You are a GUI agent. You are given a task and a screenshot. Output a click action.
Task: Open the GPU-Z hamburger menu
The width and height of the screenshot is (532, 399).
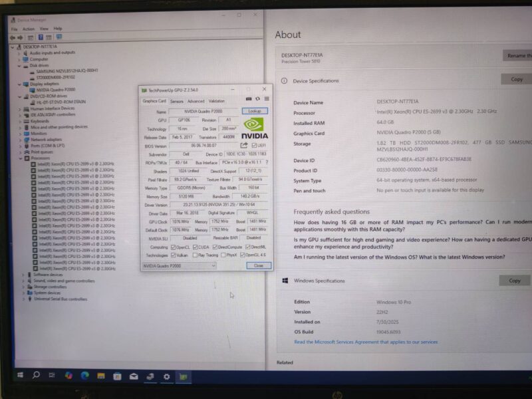coord(267,98)
